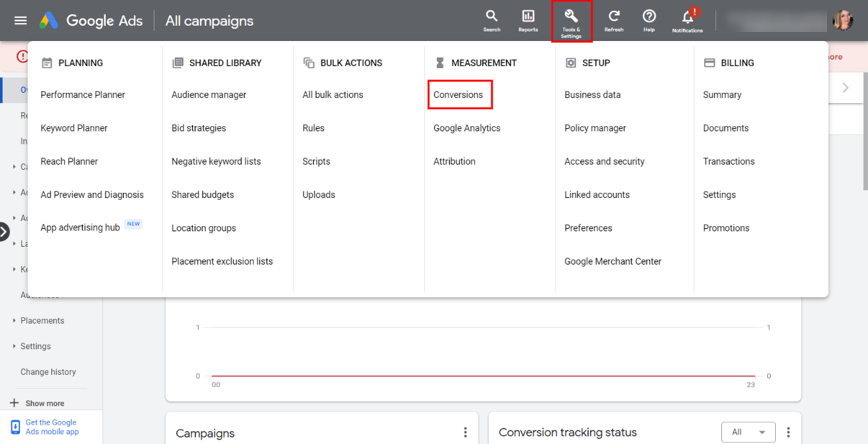
Task: Select Conversions under Measurement
Action: 459,94
